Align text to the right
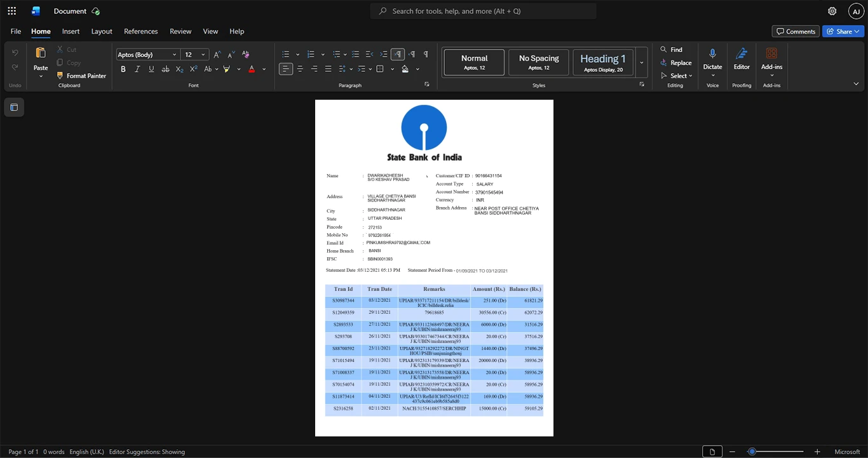The width and height of the screenshot is (868, 458). click(x=314, y=69)
